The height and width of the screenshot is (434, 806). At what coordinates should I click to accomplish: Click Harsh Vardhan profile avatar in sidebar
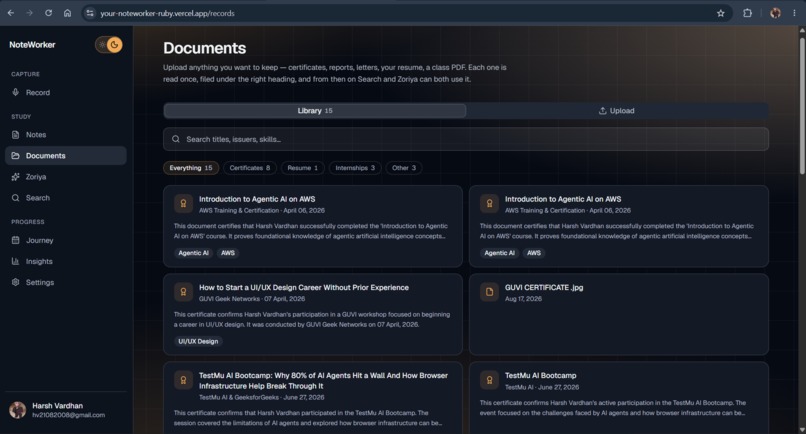(17, 410)
